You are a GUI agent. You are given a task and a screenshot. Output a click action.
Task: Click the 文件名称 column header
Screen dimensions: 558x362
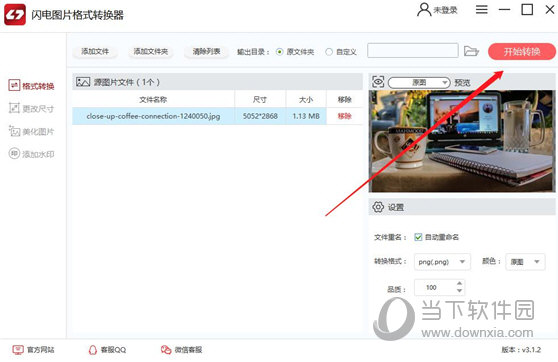click(x=153, y=99)
